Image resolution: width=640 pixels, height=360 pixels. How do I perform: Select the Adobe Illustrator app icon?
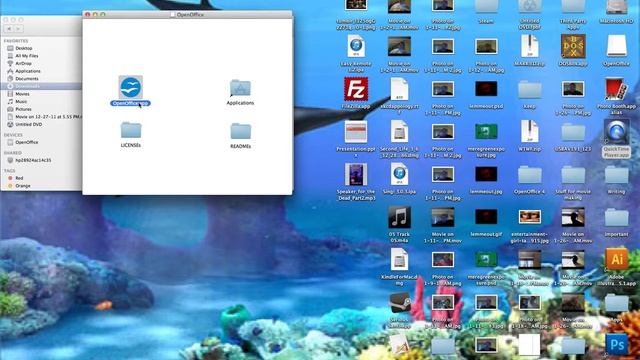click(x=616, y=260)
